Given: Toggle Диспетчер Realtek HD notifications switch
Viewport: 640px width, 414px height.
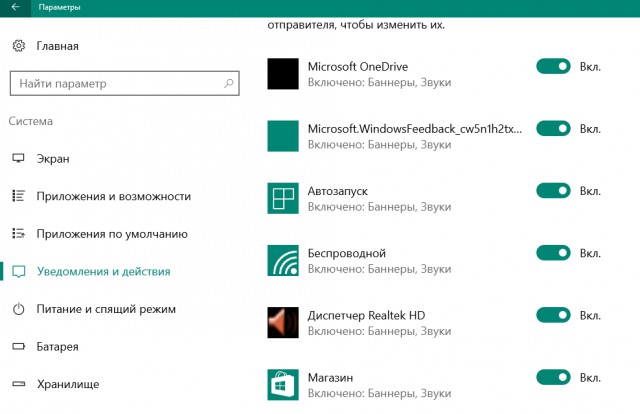Looking at the screenshot, I should [553, 315].
